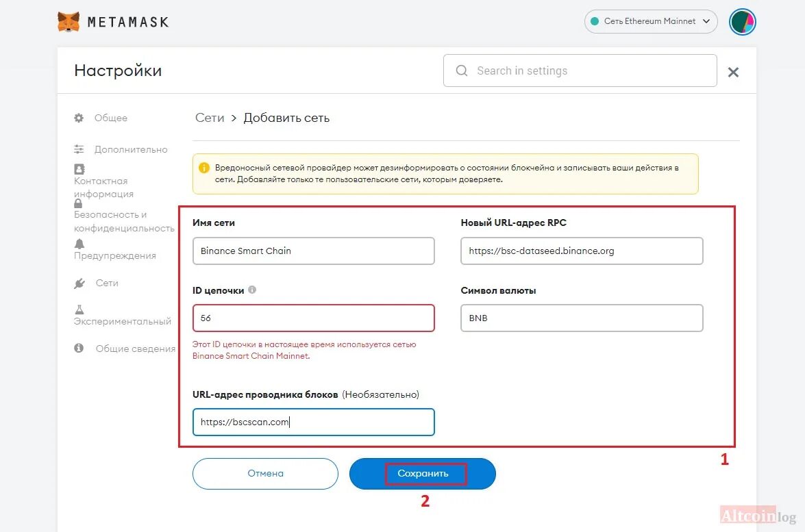Click the sliders icon beside Дополнительно

79,149
